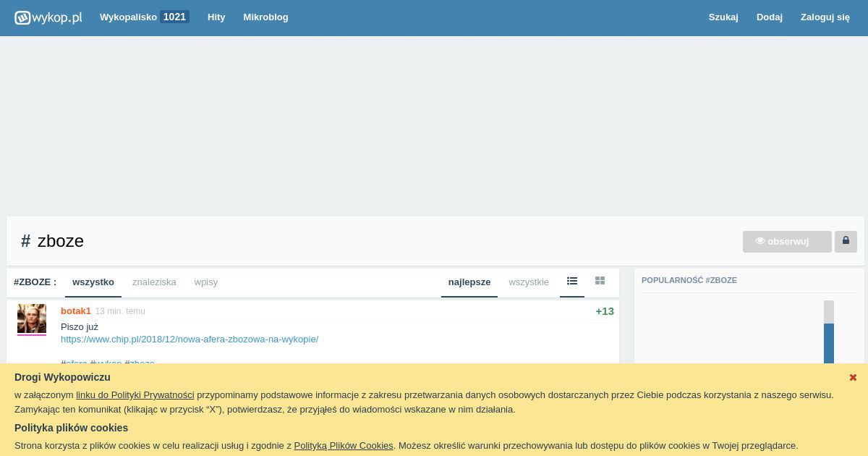The height and width of the screenshot is (456, 868).
Task: Select the wszystko tab
Action: coord(93,282)
